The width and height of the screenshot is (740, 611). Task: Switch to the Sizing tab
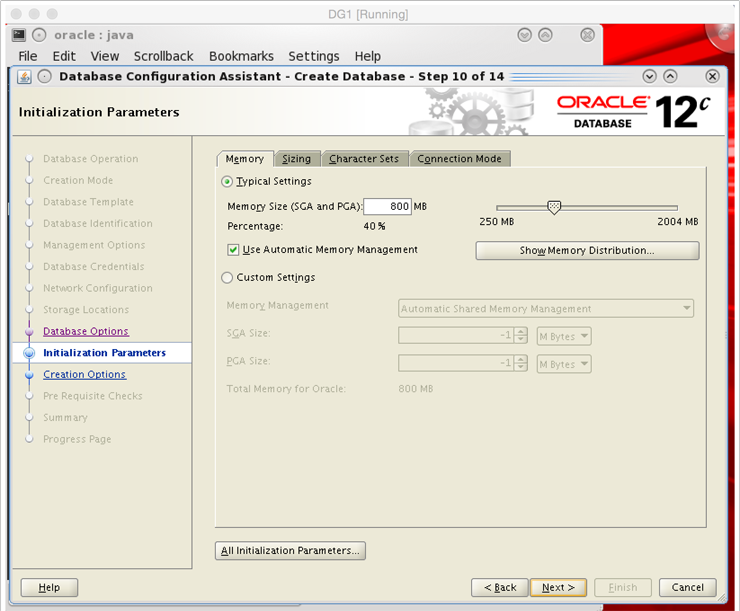pyautogui.click(x=296, y=159)
